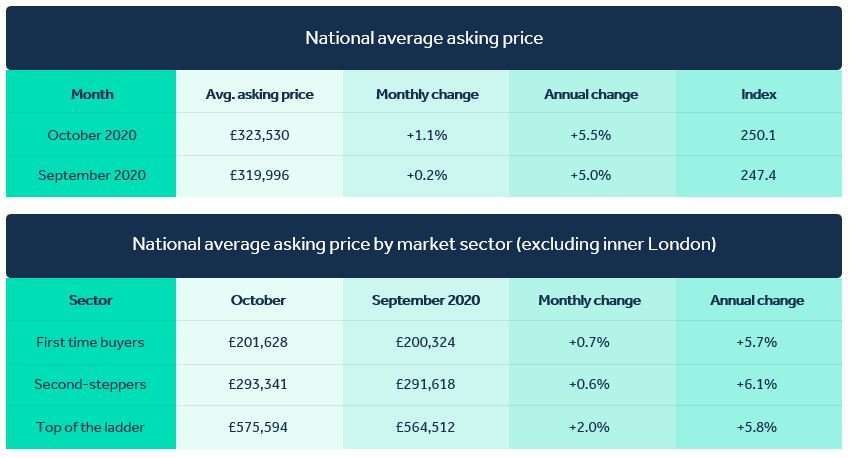
Task: Select the 250.1 index value
Action: pos(758,135)
